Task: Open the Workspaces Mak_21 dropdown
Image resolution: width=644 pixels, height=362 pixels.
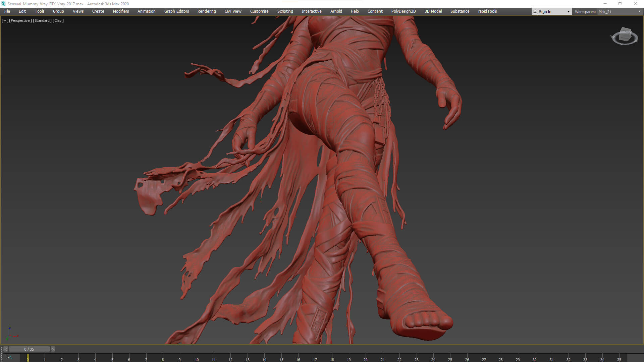Action: pos(620,12)
